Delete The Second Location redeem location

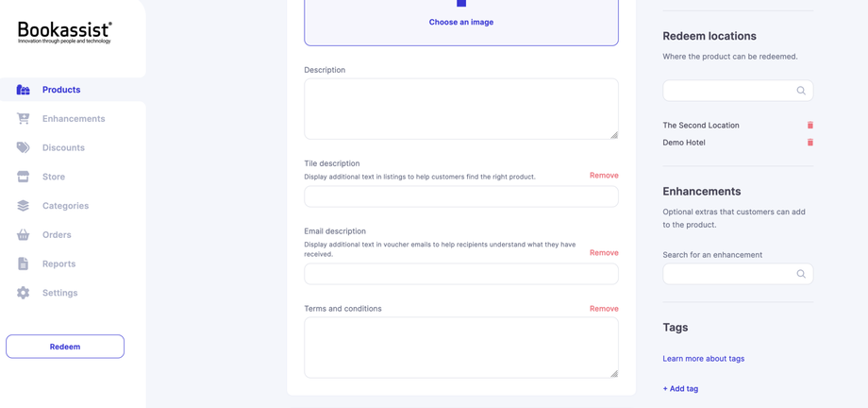point(810,125)
